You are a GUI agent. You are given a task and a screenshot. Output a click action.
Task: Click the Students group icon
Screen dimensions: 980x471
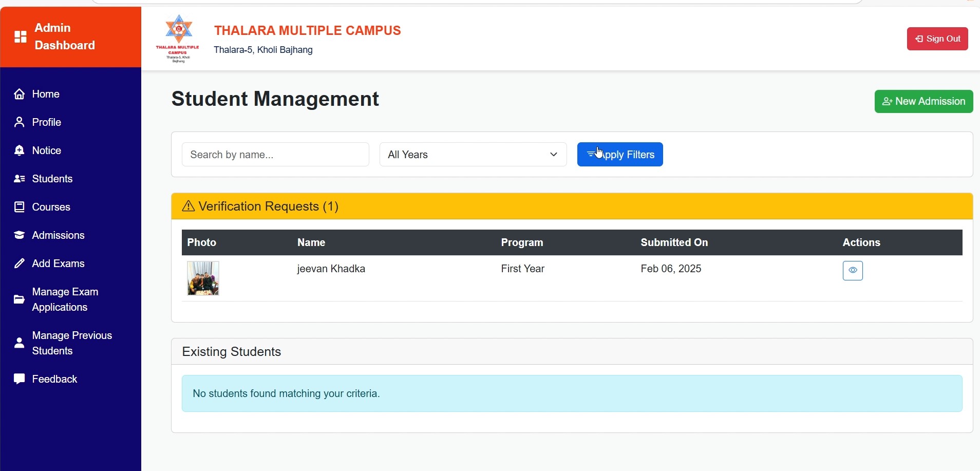(18, 178)
